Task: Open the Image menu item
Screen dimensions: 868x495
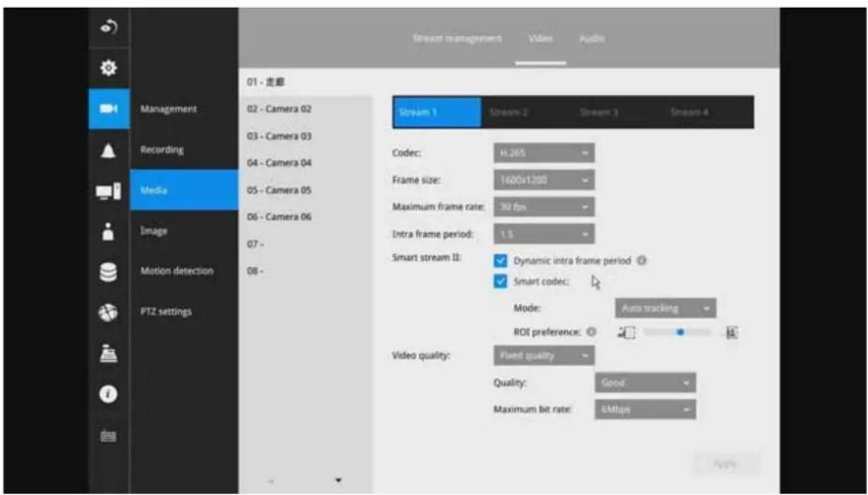Action: point(184,229)
